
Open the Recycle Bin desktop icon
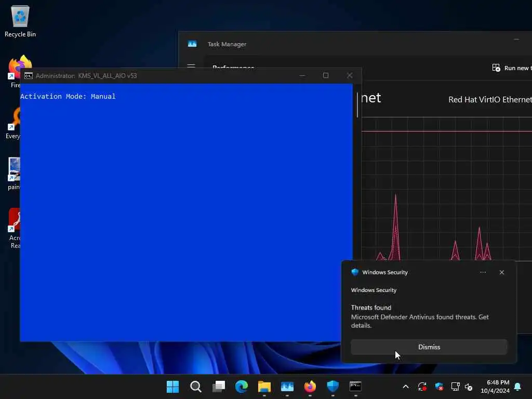(20, 21)
